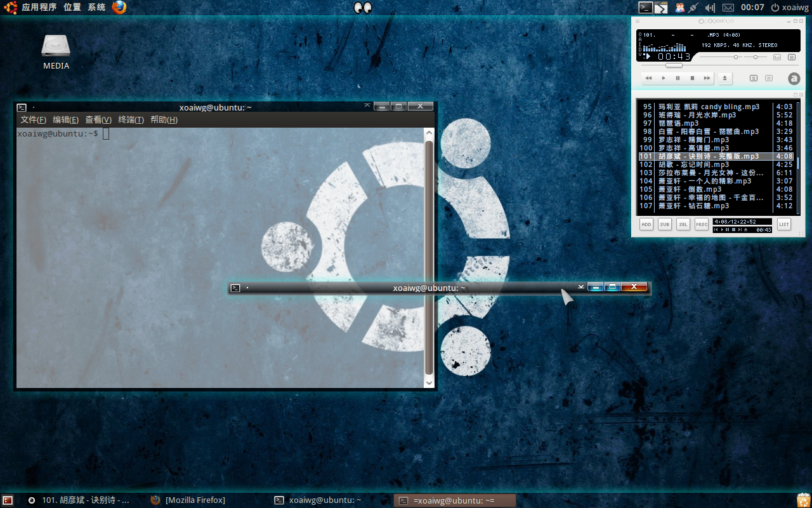The width and height of the screenshot is (812, 508).
Task: Click show desktop icon in bottom panel
Action: point(8,500)
